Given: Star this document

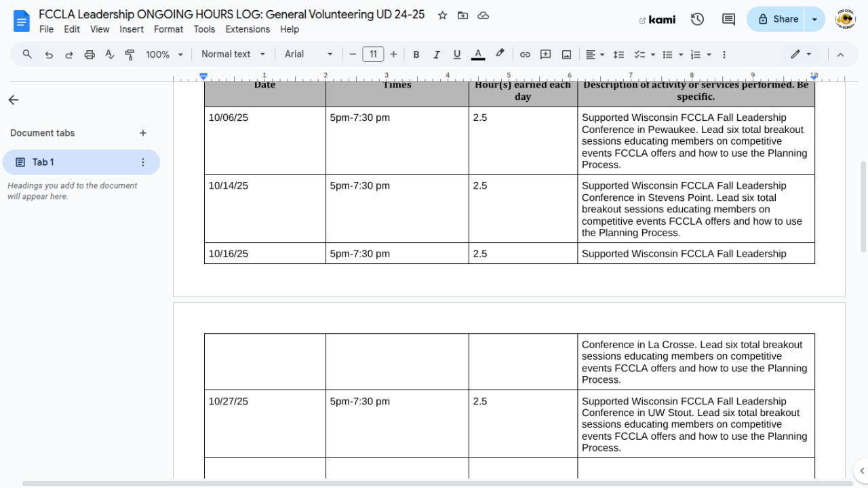Looking at the screenshot, I should 442,15.
